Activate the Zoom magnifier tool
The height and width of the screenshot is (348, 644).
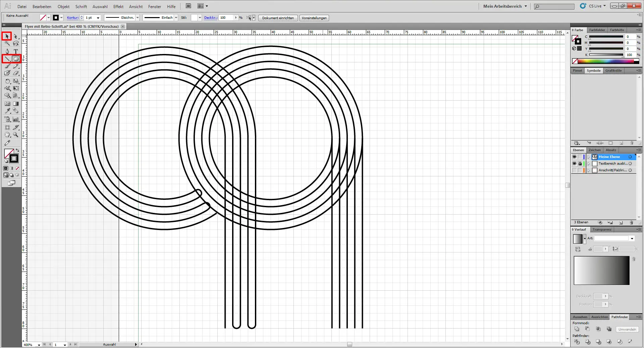click(15, 135)
